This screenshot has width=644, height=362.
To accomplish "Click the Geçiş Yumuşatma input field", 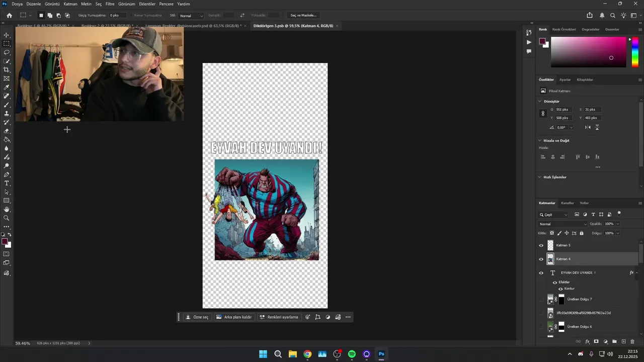I will point(117,16).
